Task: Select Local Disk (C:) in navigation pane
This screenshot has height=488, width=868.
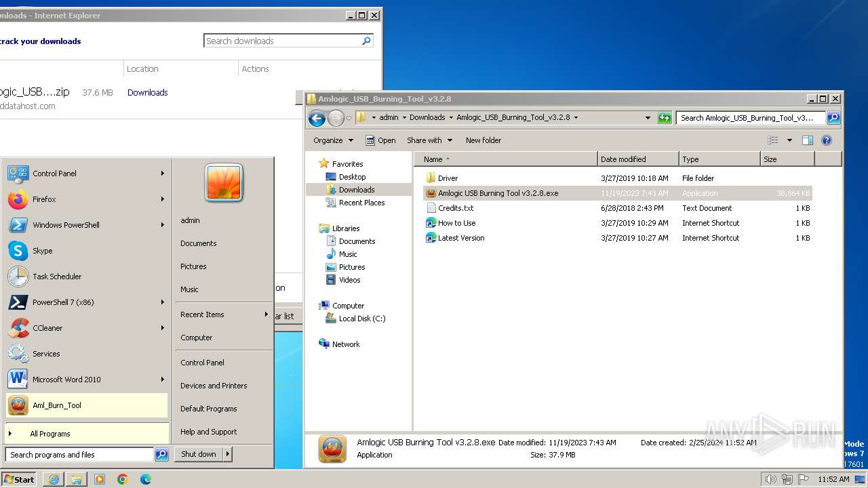Action: pyautogui.click(x=361, y=319)
